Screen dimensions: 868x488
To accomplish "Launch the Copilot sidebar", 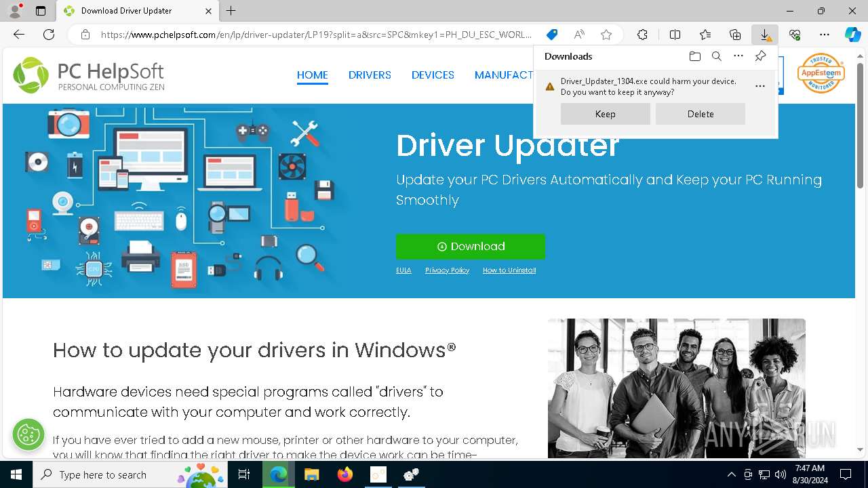I will [x=852, y=35].
